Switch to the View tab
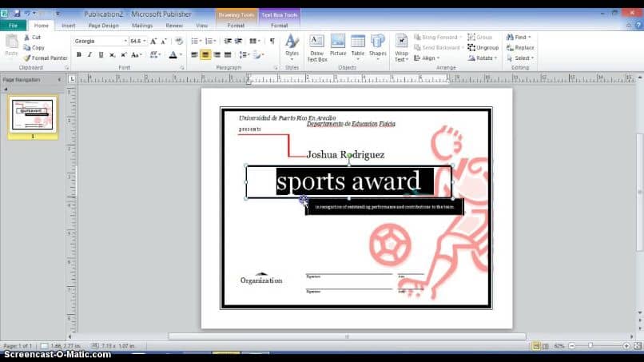Image resolution: width=644 pixels, height=362 pixels. pyautogui.click(x=201, y=26)
